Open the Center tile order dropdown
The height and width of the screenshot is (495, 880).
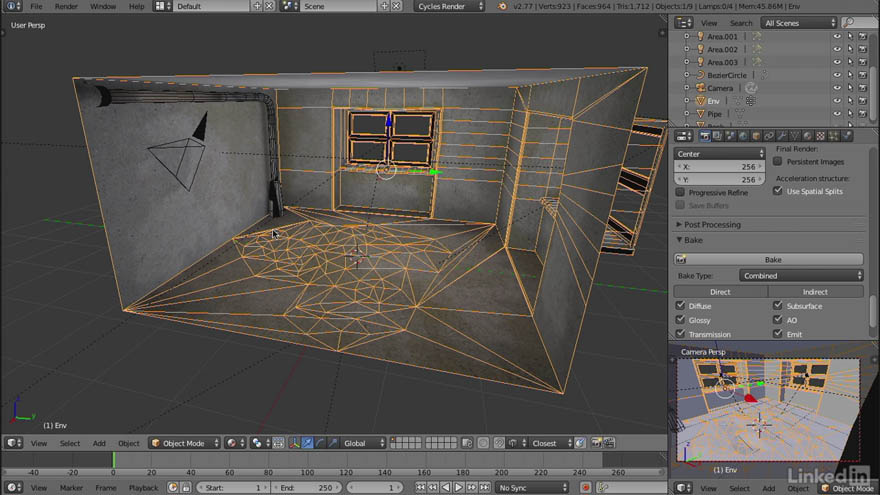tap(719, 154)
